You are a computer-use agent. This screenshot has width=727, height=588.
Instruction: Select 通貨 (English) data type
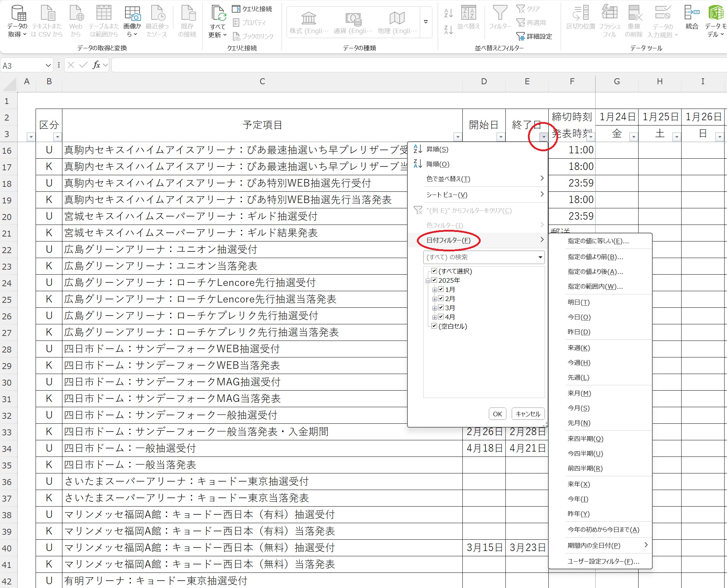click(353, 23)
